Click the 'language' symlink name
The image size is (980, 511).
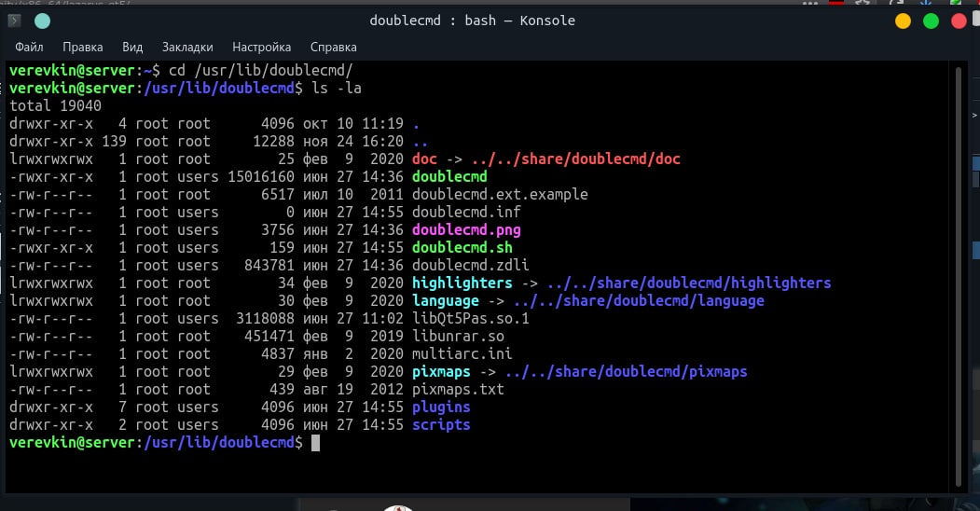(x=446, y=300)
